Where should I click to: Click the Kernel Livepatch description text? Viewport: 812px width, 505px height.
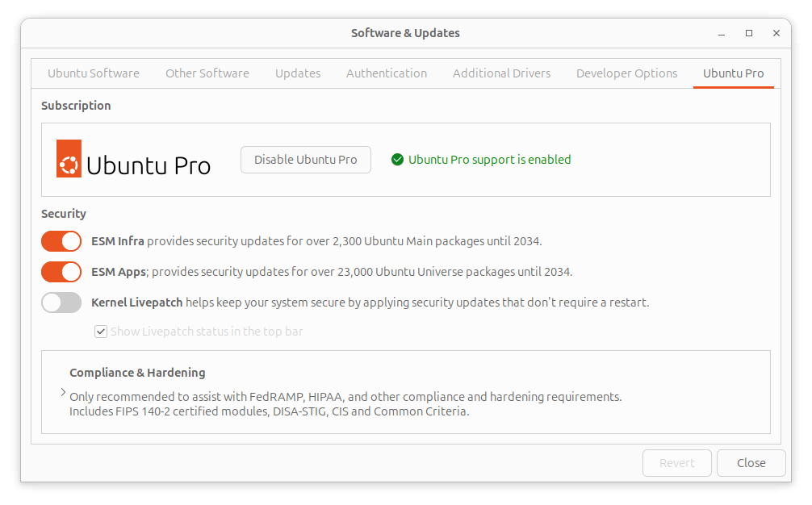pyautogui.click(x=370, y=303)
